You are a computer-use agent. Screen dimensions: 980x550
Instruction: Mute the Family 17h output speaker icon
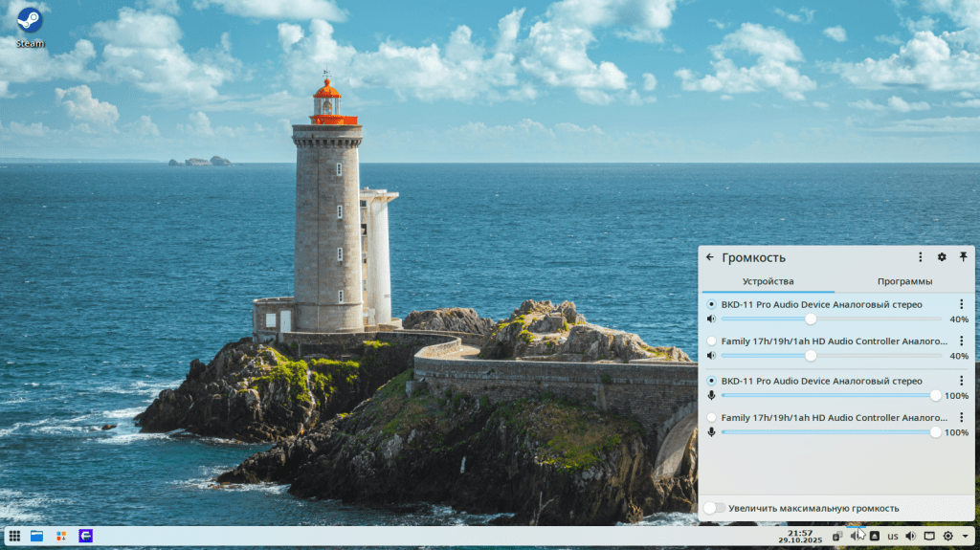[x=711, y=356]
